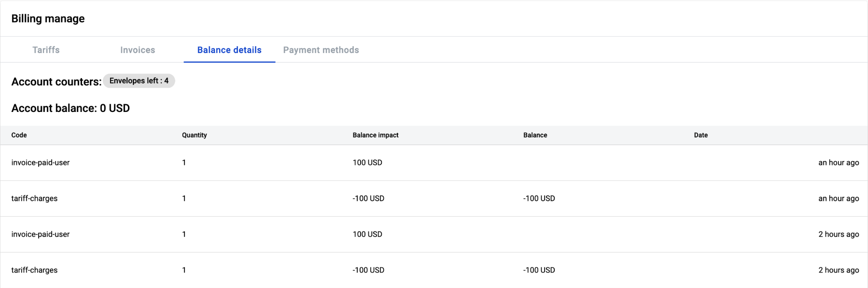Click the Billing manage heading
This screenshot has width=868, height=288.
tap(48, 19)
